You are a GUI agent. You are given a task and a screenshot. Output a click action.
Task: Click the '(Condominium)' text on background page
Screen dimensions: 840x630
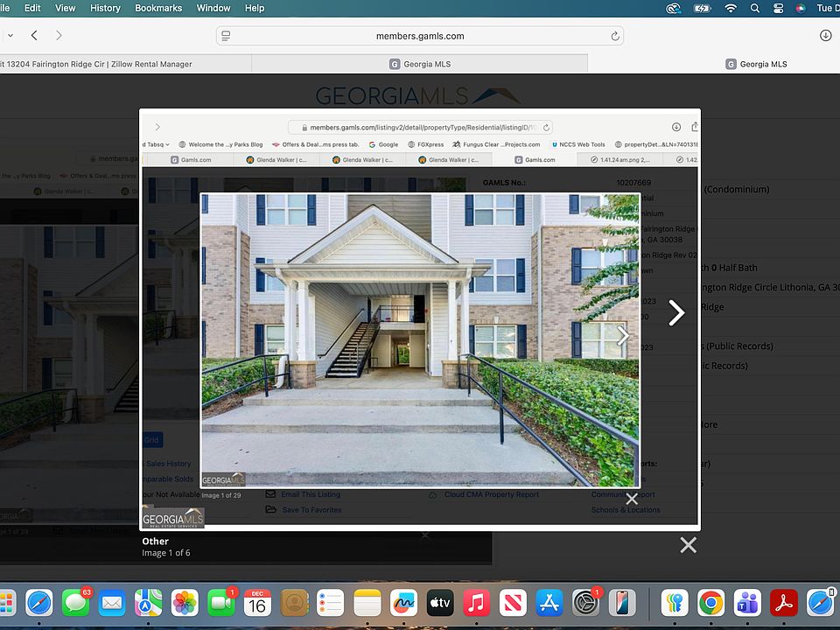click(737, 189)
